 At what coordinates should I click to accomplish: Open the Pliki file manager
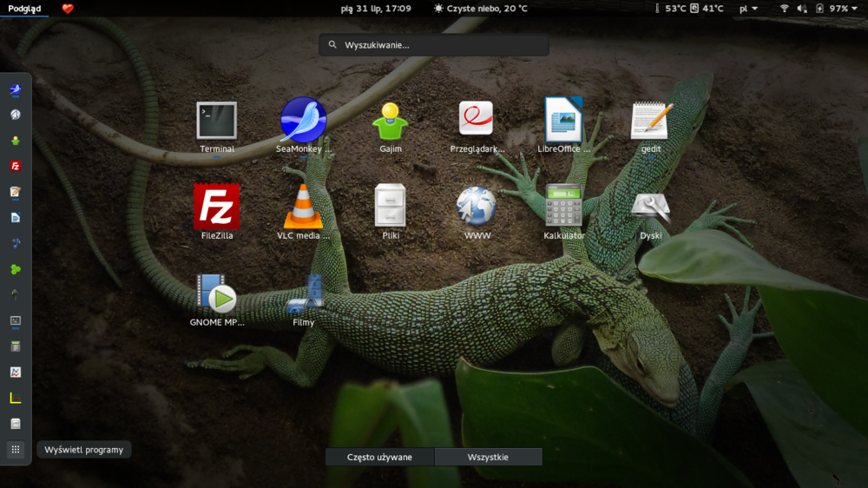click(x=390, y=207)
